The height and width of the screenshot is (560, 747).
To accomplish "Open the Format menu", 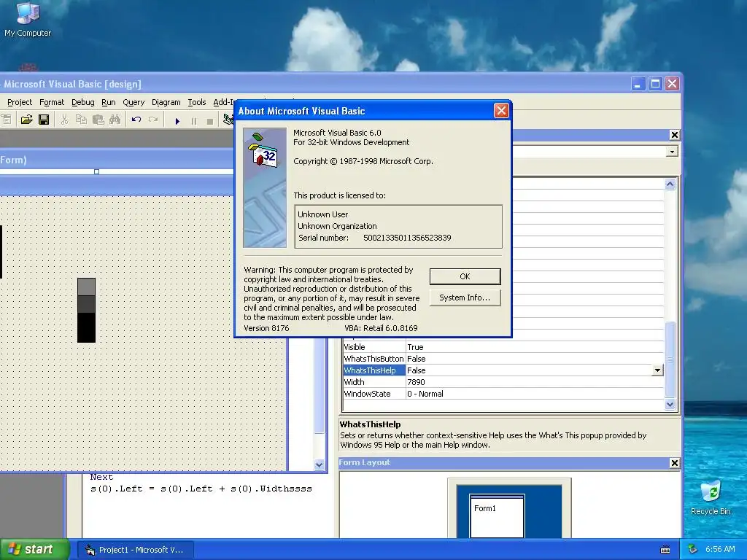I will coord(52,102).
